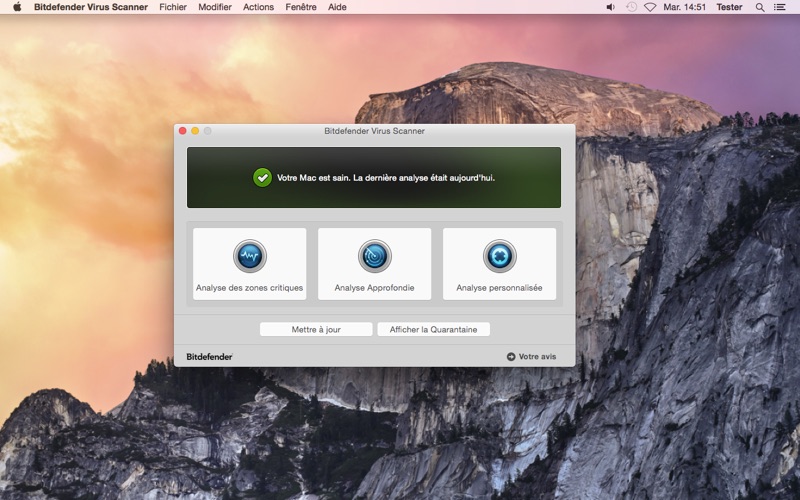
Task: Open Spotlight search magnifier
Action: pyautogui.click(x=760, y=7)
